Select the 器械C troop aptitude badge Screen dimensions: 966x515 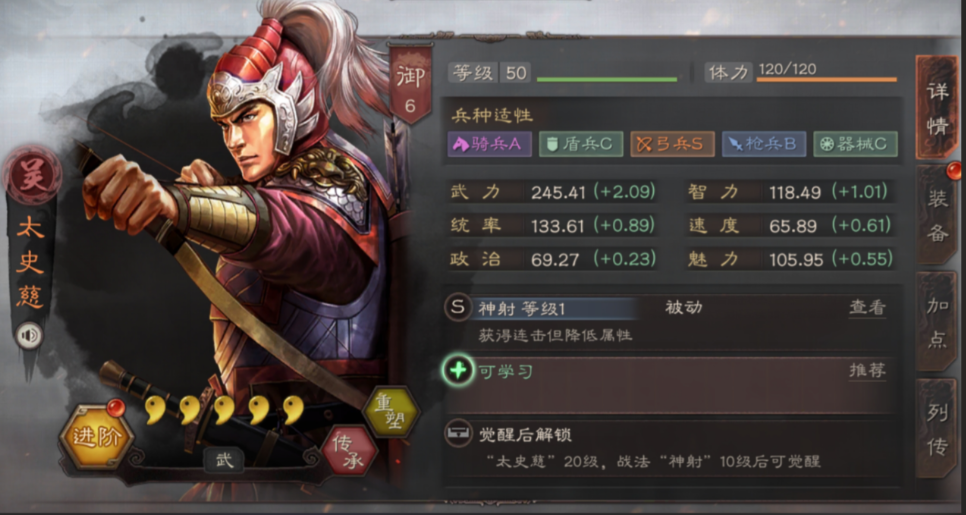point(855,144)
